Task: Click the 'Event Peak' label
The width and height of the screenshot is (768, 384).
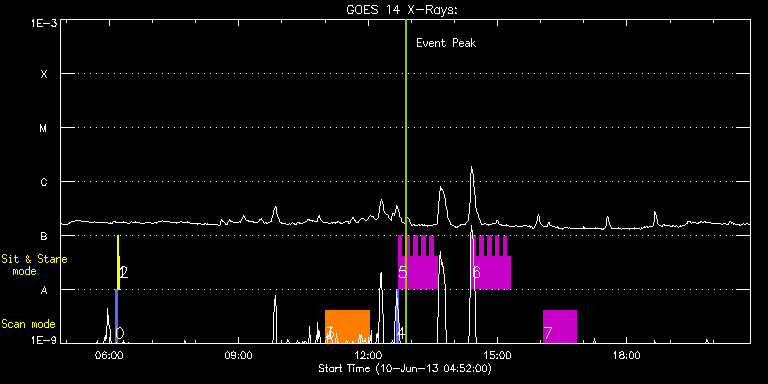Action: point(446,43)
